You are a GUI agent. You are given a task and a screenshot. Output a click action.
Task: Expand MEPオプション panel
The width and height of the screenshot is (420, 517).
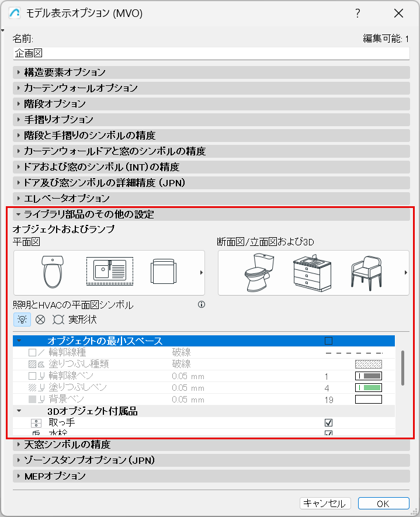211,476
